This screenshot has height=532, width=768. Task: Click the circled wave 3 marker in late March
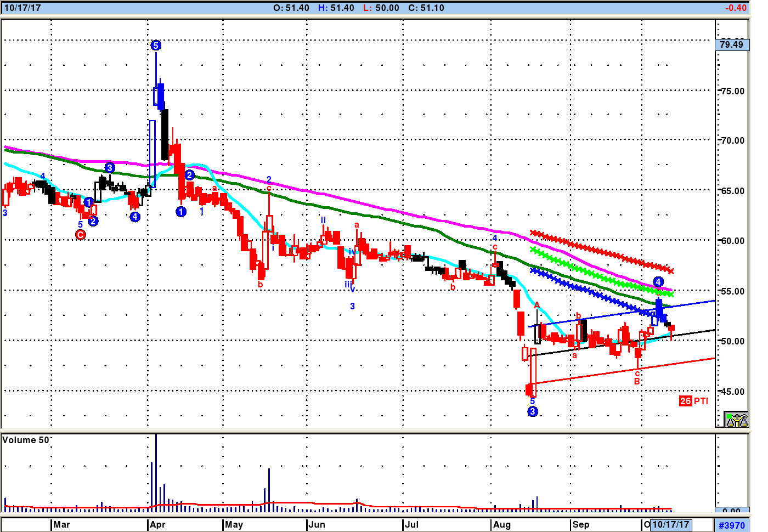click(x=110, y=168)
